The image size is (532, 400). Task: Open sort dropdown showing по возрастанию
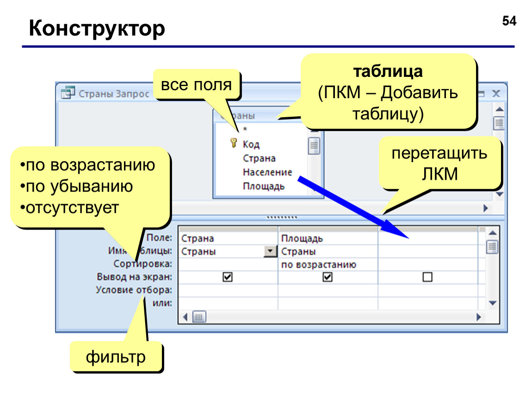[x=328, y=264]
